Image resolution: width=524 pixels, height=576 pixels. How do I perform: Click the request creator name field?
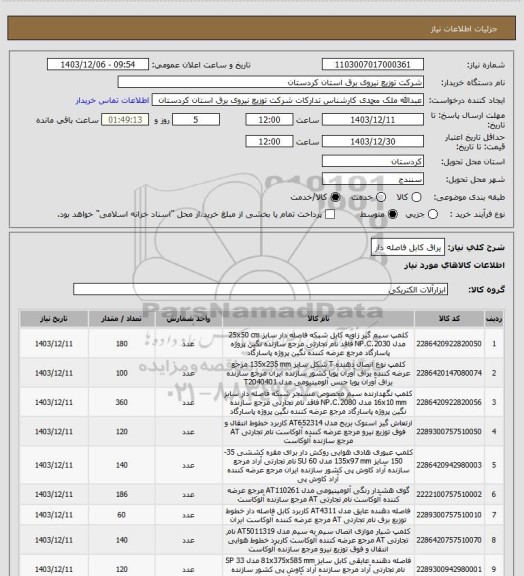(x=288, y=100)
